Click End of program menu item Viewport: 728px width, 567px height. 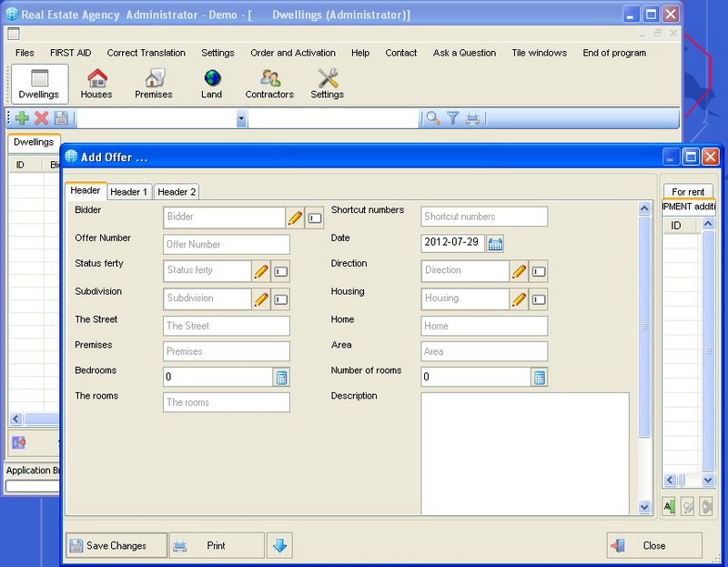click(614, 53)
